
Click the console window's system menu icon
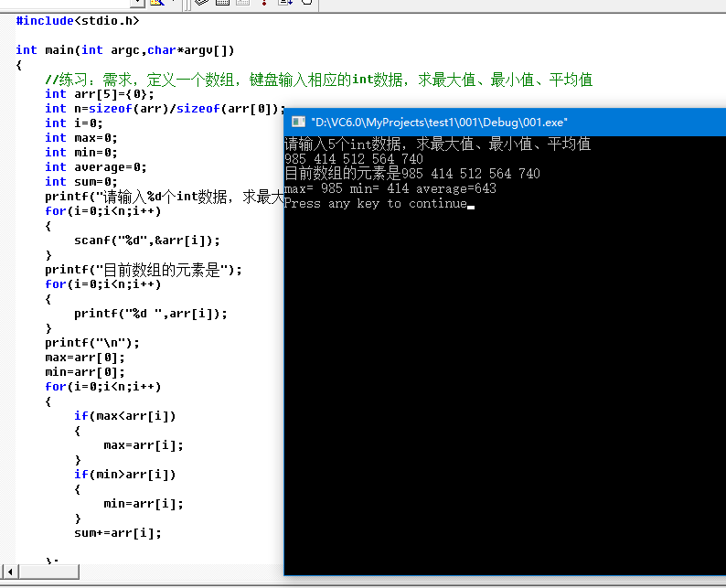point(298,122)
